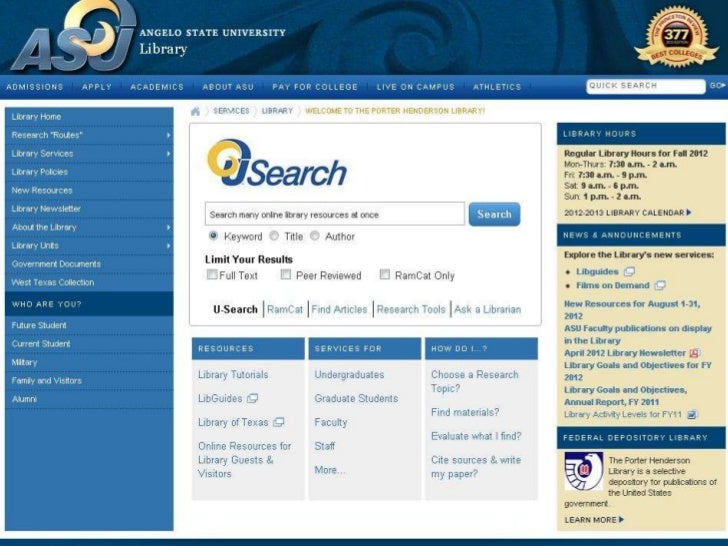Click external link icon next to LibGuides resource

click(x=252, y=398)
